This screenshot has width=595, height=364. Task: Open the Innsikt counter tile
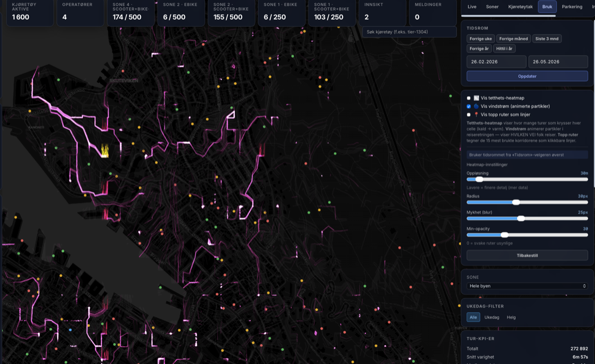point(382,13)
